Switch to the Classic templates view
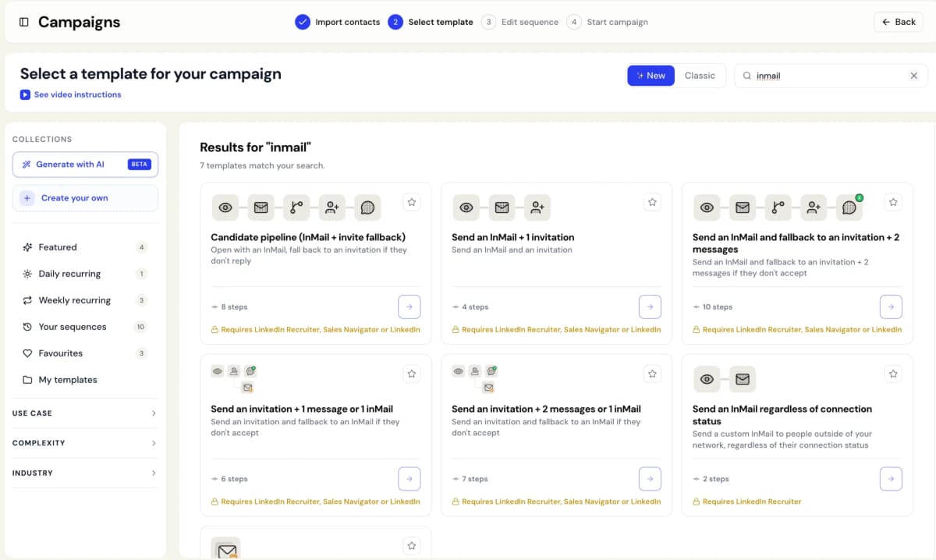Viewport: 936px width, 560px height. coord(700,76)
